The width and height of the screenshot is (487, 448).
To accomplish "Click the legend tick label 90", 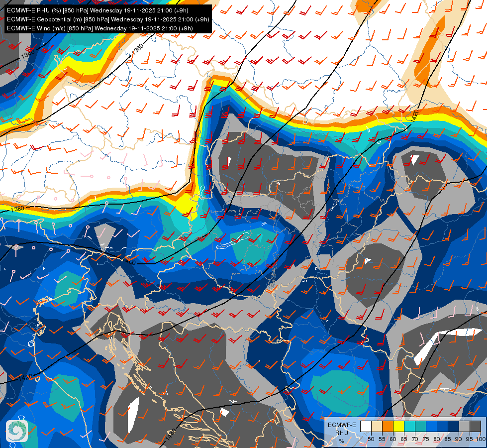I will click(x=459, y=440).
